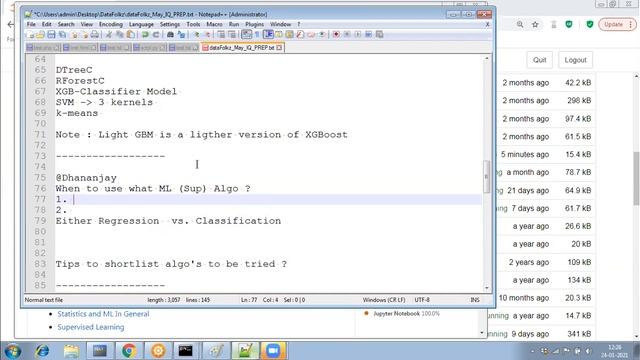Click the Windows (CR LF) status bar entry
This screenshot has height=360, width=640.
(384, 300)
